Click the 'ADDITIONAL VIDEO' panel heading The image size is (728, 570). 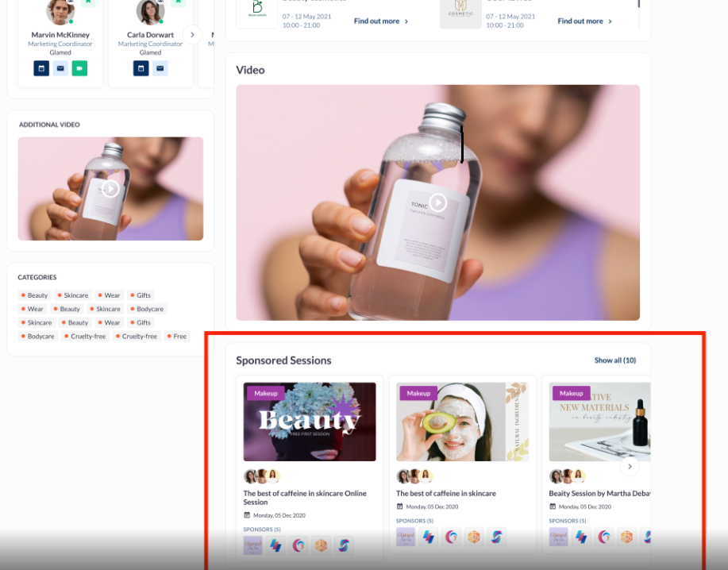click(x=49, y=125)
